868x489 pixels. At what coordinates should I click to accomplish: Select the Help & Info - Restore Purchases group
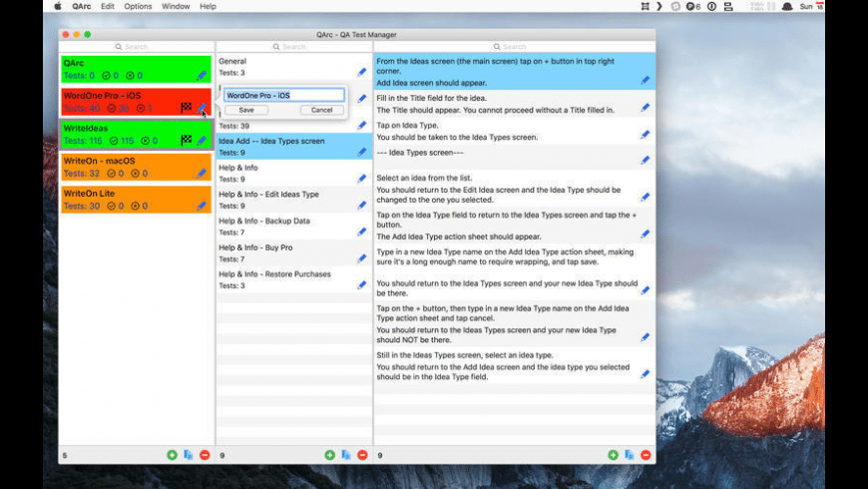[294, 279]
